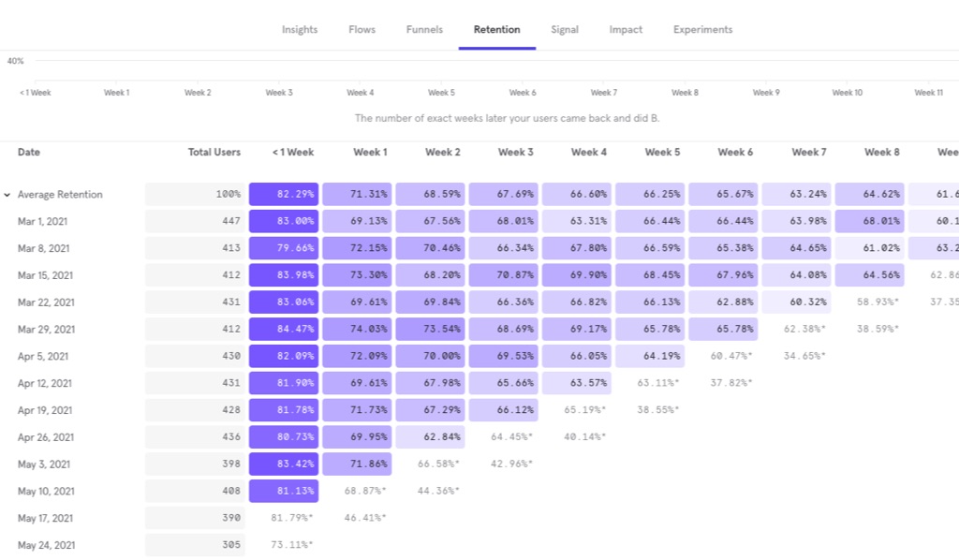Screen dimensions: 959x560
Task: Click the '< 1 Week' table column header
Action: tap(292, 152)
